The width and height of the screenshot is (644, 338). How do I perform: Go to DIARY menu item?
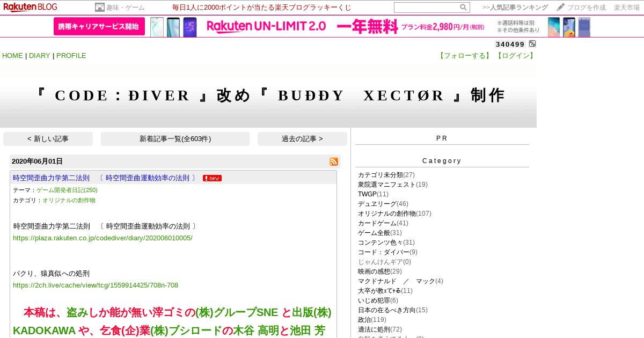click(x=40, y=56)
